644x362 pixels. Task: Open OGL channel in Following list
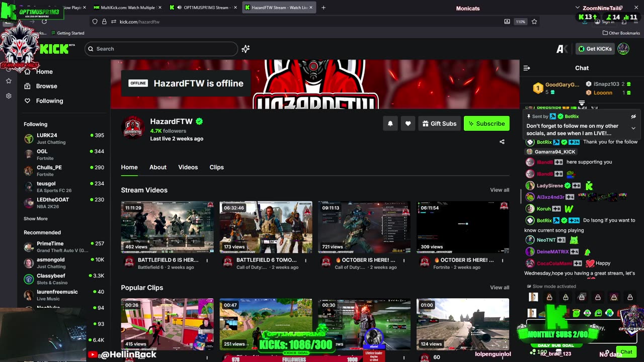tap(63, 154)
